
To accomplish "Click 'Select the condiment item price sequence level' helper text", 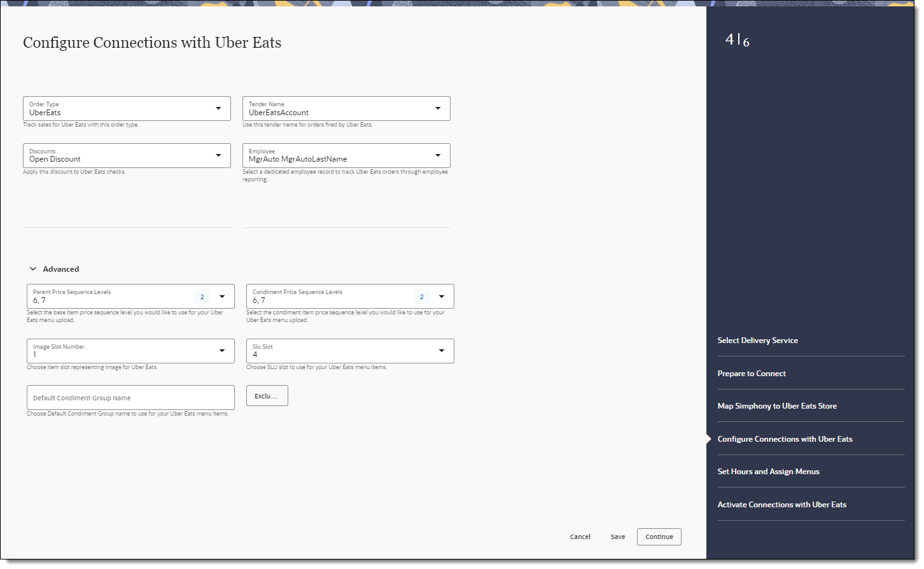I will (x=346, y=316).
